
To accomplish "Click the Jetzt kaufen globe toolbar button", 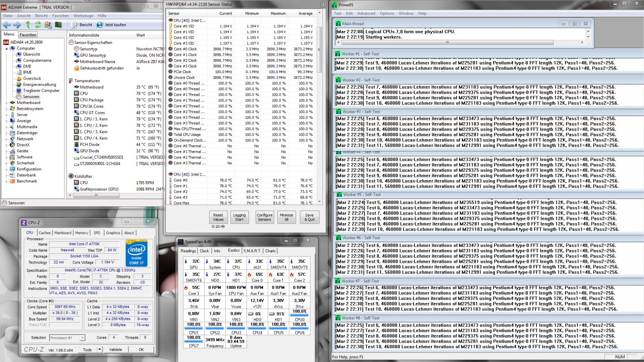I will pos(111,25).
